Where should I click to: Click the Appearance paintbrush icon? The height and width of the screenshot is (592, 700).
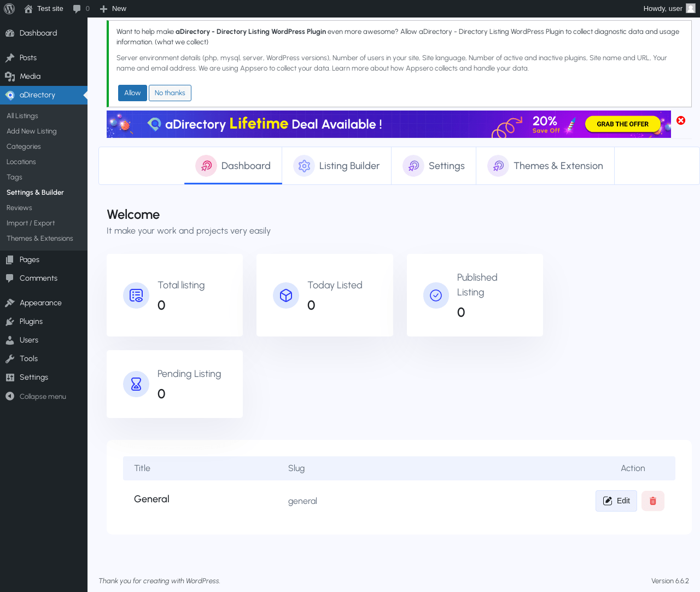pos(10,303)
